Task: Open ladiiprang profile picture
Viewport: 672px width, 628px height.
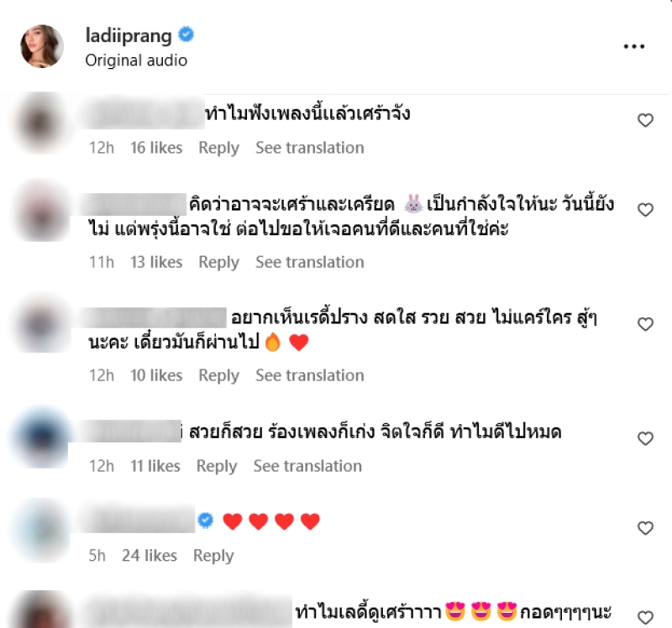Action: point(42,46)
